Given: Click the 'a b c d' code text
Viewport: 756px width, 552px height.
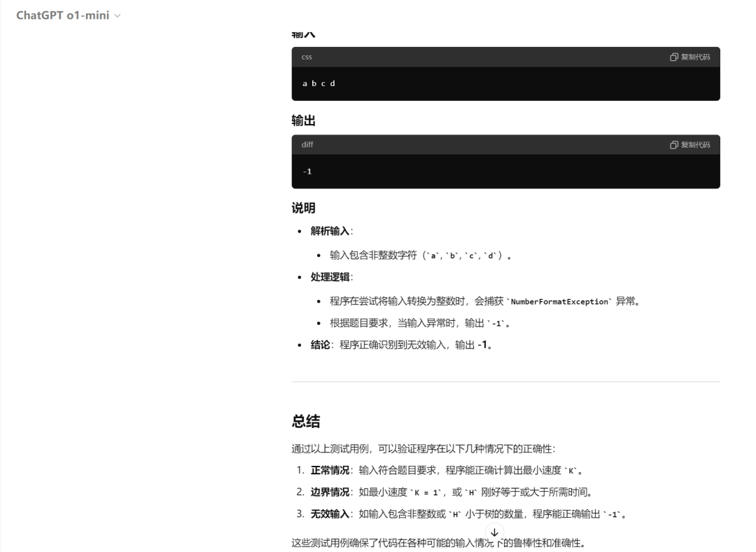Looking at the screenshot, I should pyautogui.click(x=318, y=83).
